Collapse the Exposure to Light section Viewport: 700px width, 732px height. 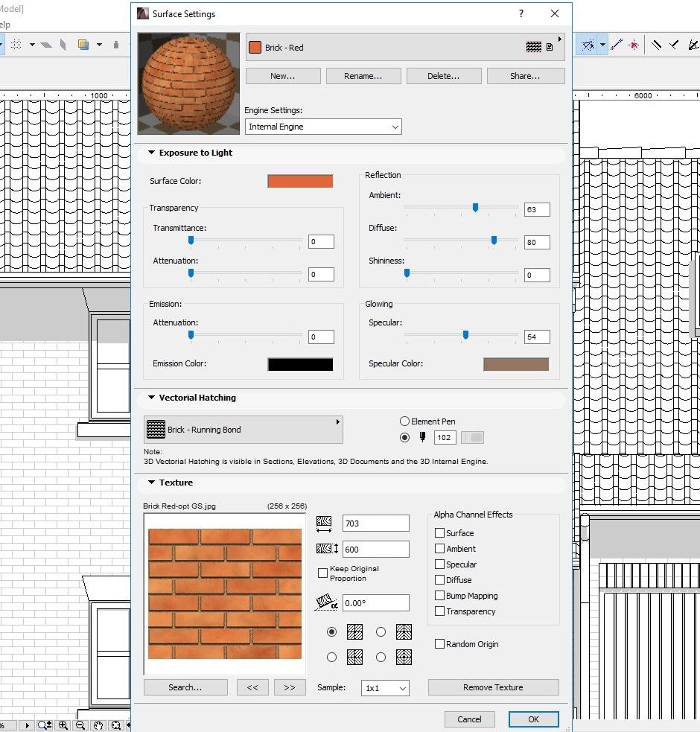(152, 153)
